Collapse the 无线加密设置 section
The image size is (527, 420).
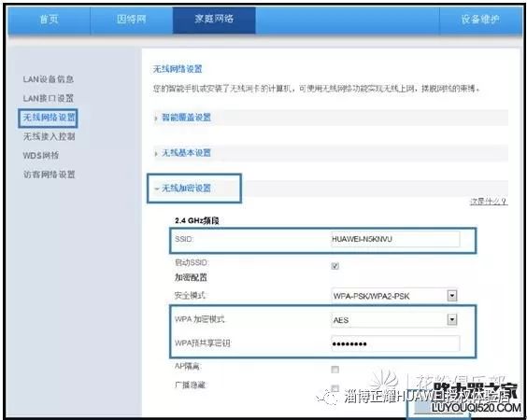186,189
